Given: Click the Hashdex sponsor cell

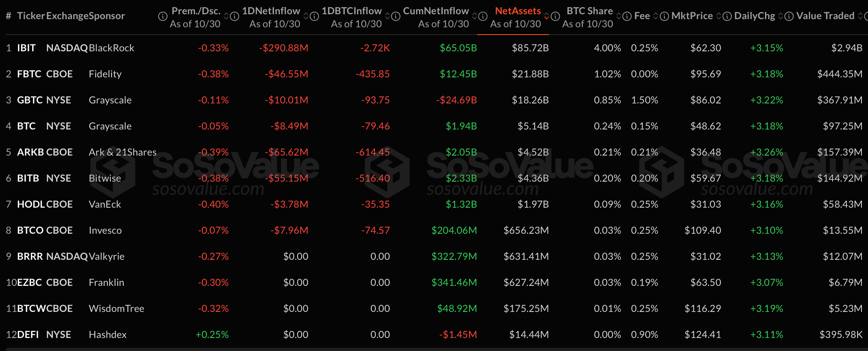Looking at the screenshot, I should click(x=108, y=335).
